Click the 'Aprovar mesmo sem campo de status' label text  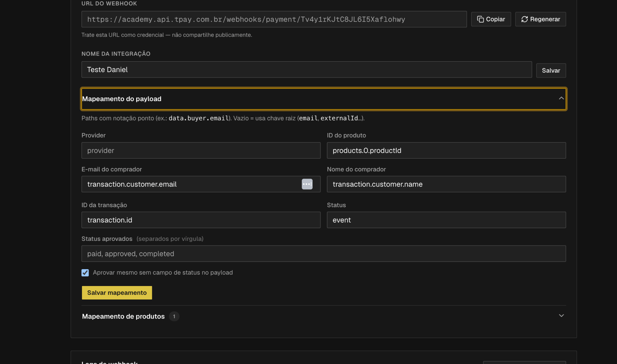(163, 272)
